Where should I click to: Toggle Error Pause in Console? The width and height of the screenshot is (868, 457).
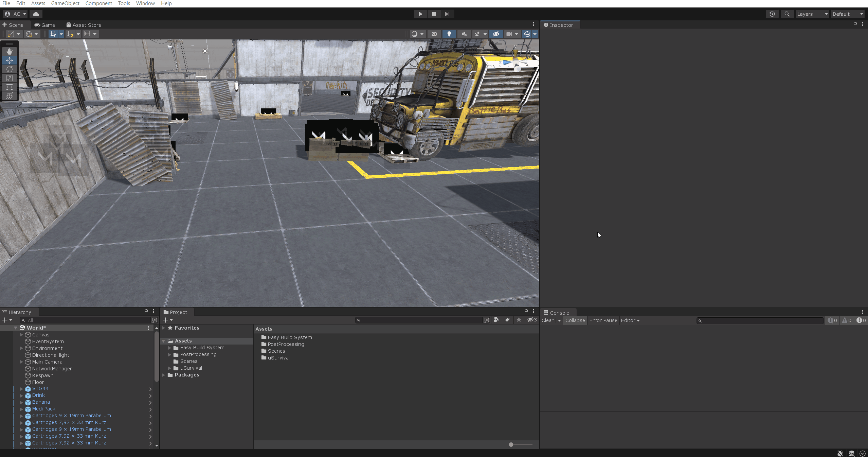603,320
